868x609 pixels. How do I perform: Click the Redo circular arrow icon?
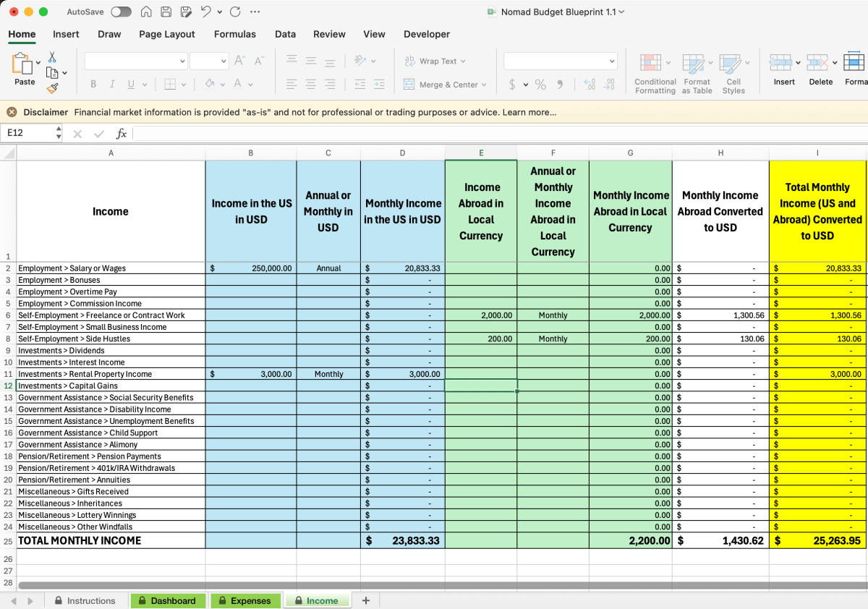(x=234, y=12)
